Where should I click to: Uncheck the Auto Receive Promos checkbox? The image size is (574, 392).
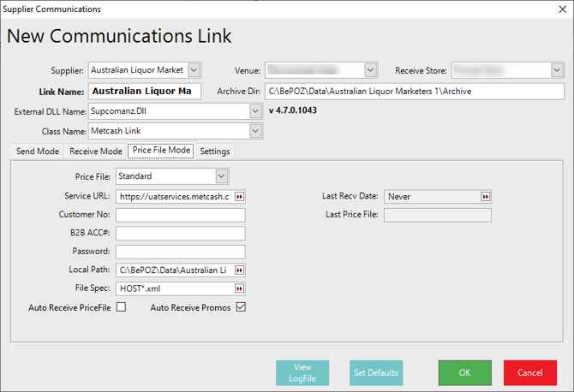[x=241, y=307]
